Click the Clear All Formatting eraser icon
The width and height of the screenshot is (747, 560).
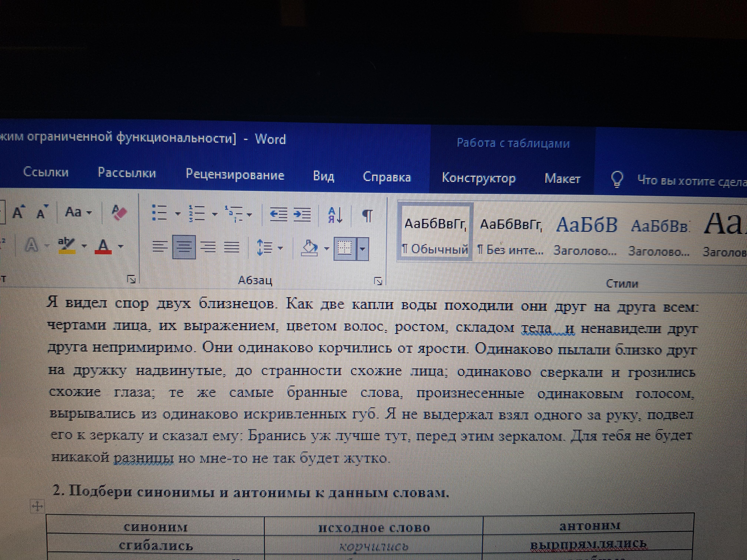point(119,213)
